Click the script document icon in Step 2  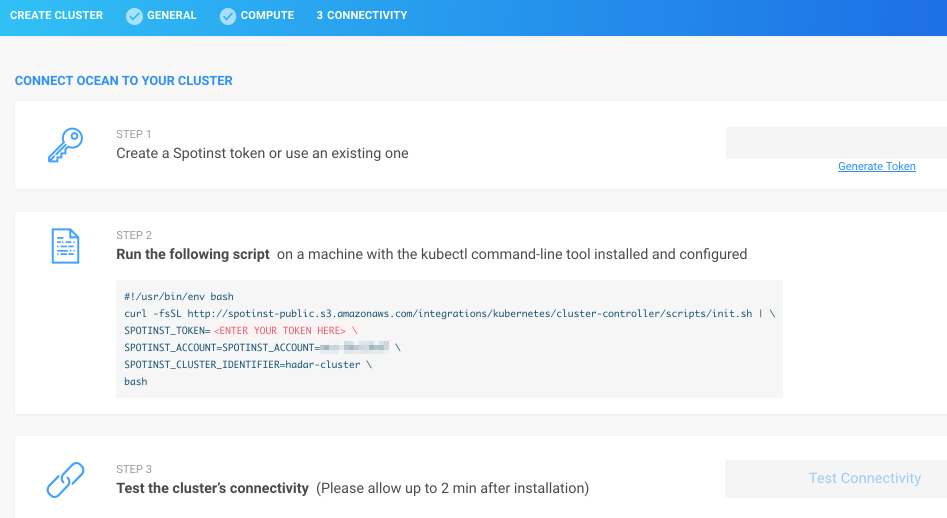tap(66, 246)
